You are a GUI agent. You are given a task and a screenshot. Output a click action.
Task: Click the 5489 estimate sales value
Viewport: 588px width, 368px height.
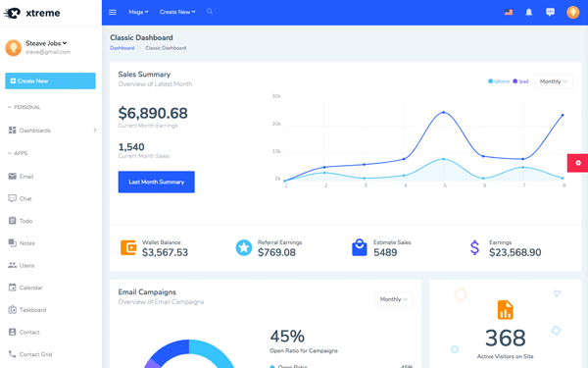tap(385, 252)
